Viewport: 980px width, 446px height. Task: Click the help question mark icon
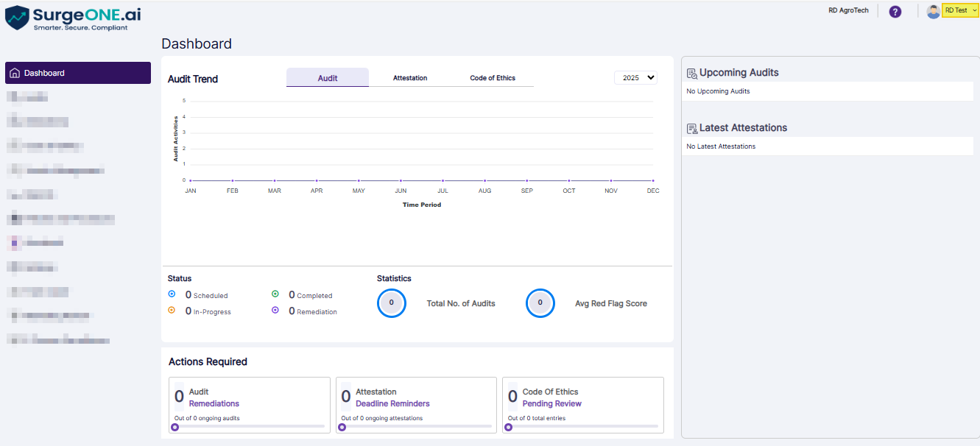(895, 12)
